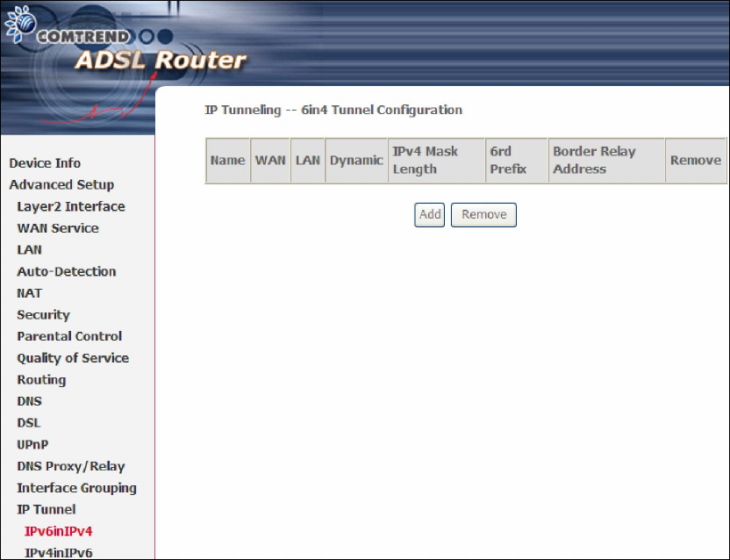Open the UPnP configuration

point(32,444)
